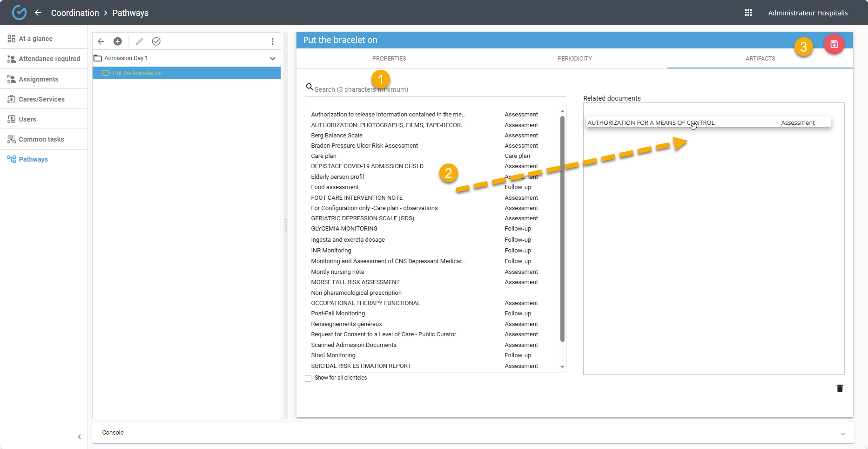This screenshot has height=449, width=868.
Task: Open Cares/Services in sidebar
Action: [41, 99]
